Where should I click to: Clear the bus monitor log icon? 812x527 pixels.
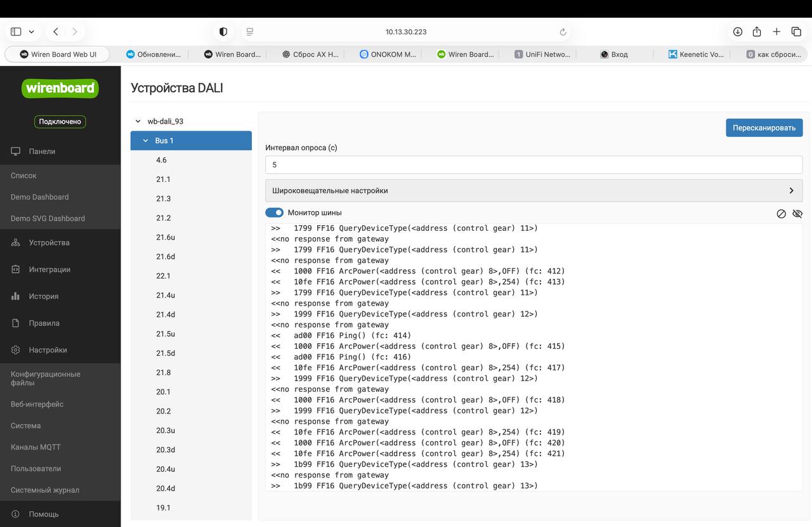782,214
